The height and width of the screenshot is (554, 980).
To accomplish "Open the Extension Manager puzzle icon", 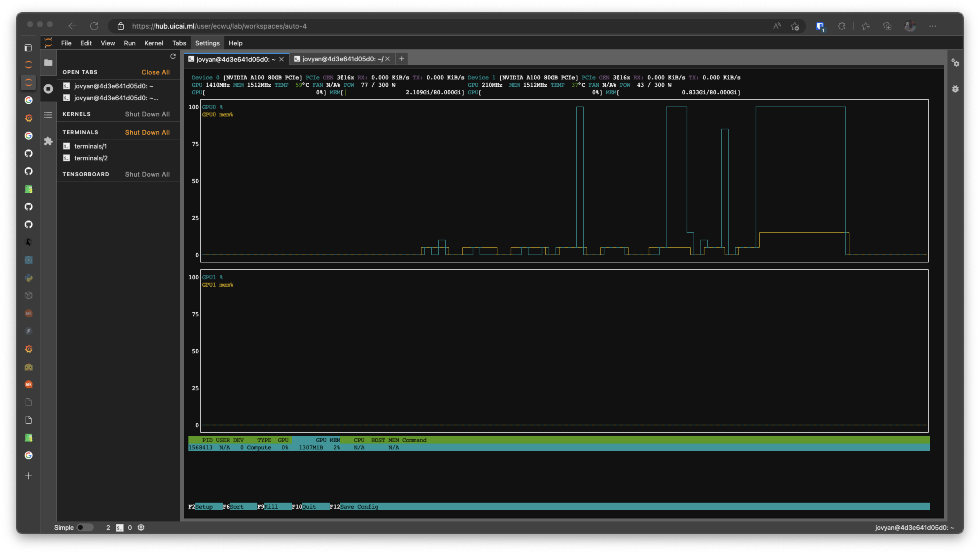I will click(x=48, y=141).
